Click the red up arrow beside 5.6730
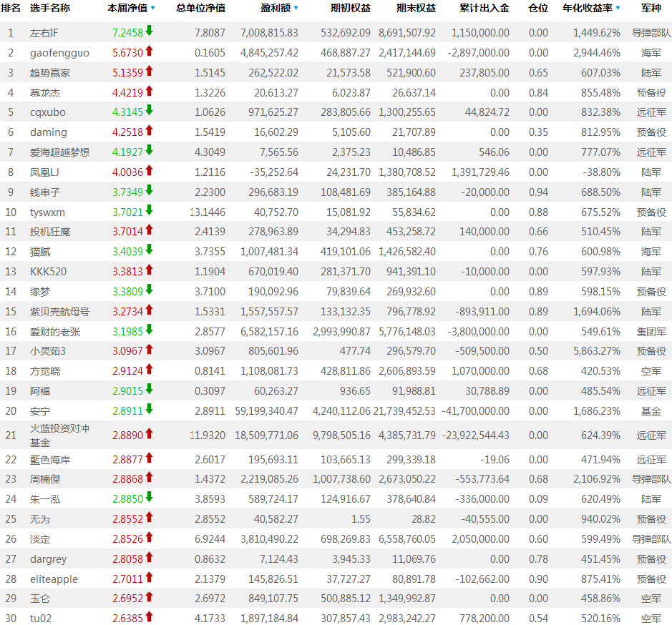The width and height of the screenshot is (672, 625). [149, 51]
